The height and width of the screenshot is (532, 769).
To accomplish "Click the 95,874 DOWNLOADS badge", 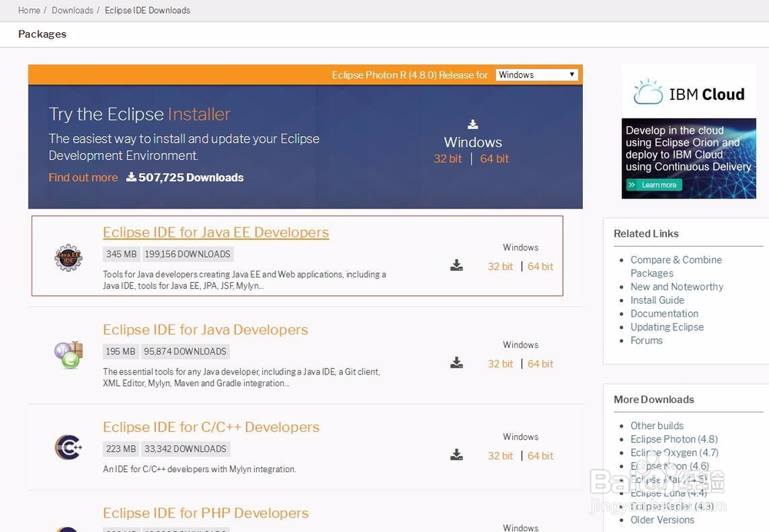I will click(185, 351).
